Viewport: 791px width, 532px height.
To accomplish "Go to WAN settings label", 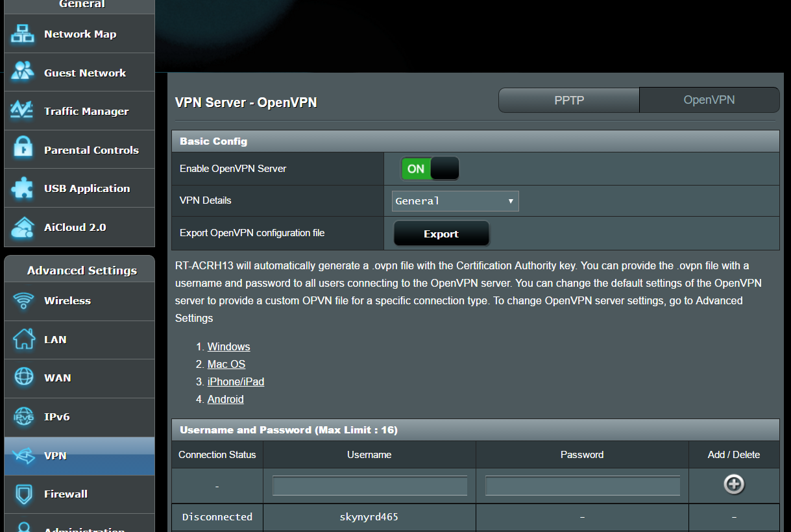I will point(58,378).
